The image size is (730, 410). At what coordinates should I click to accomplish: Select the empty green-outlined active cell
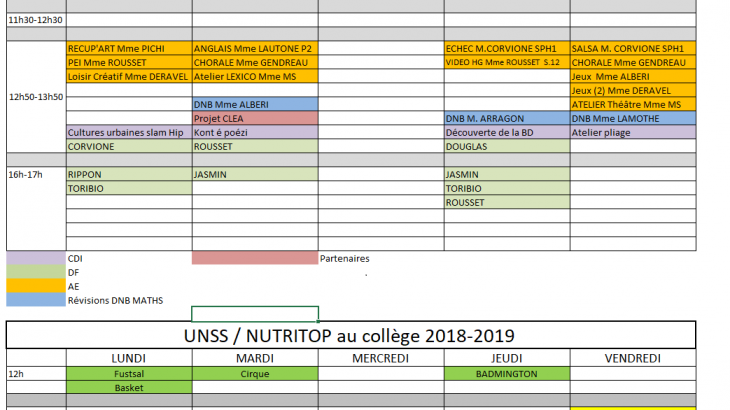255,313
